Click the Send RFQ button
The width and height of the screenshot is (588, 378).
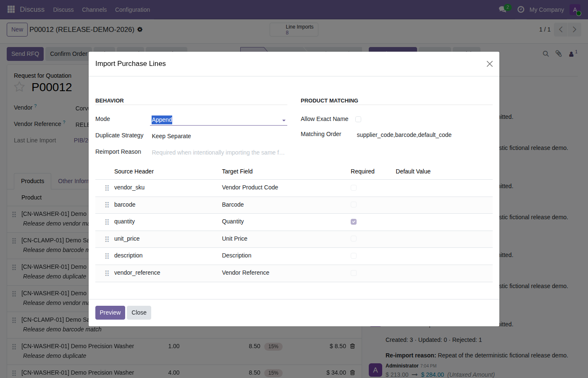click(25, 54)
